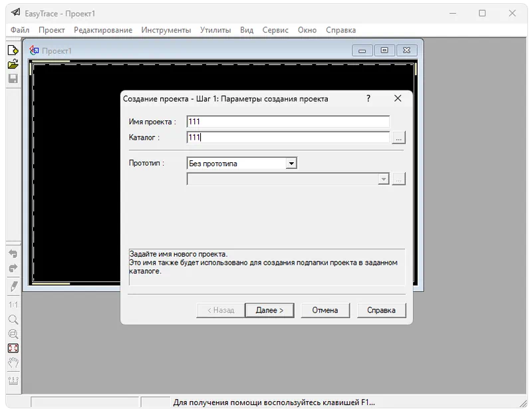Focus the Имя проекта input field
Image resolution: width=532 pixels, height=411 pixels.
pyautogui.click(x=288, y=122)
